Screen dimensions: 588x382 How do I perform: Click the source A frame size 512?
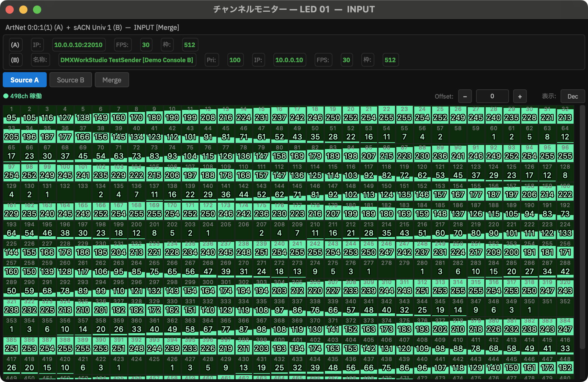(189, 45)
